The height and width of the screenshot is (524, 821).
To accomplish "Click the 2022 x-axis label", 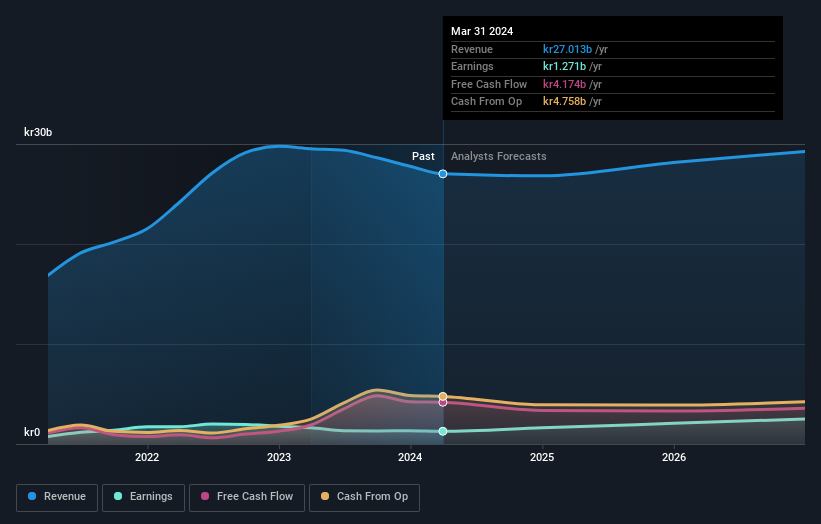I will [x=147, y=458].
